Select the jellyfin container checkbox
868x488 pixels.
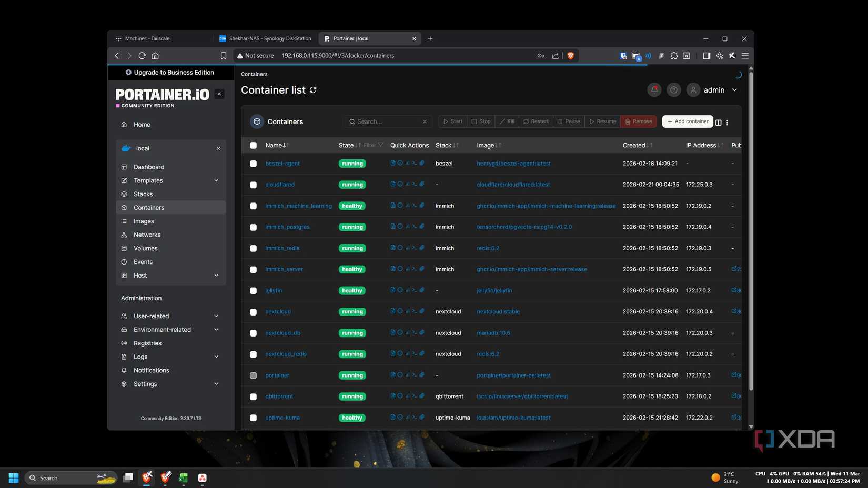pos(253,290)
